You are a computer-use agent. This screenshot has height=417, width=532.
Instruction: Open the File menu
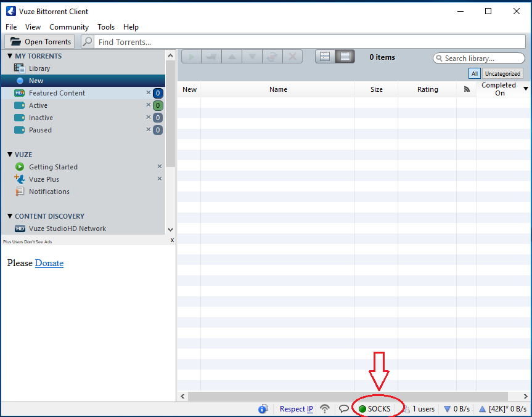(11, 26)
